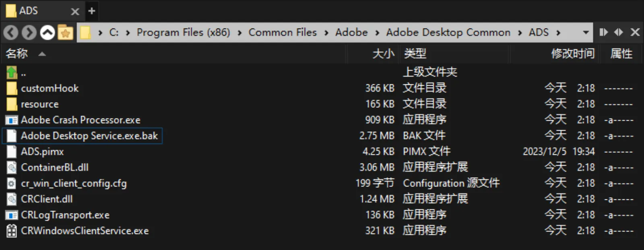Click the customHook folder icon
644x250 pixels.
point(11,88)
